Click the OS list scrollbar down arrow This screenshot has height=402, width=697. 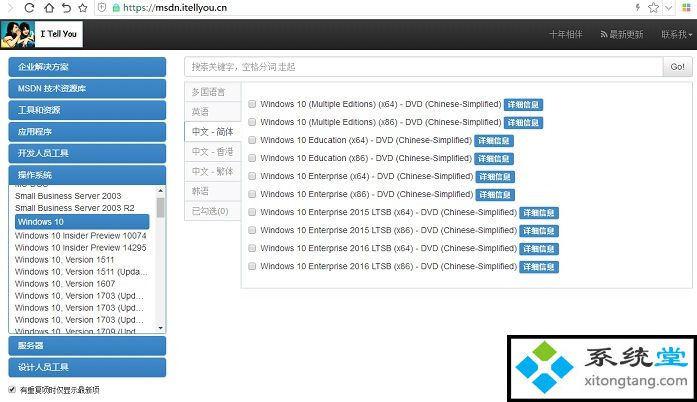point(160,328)
